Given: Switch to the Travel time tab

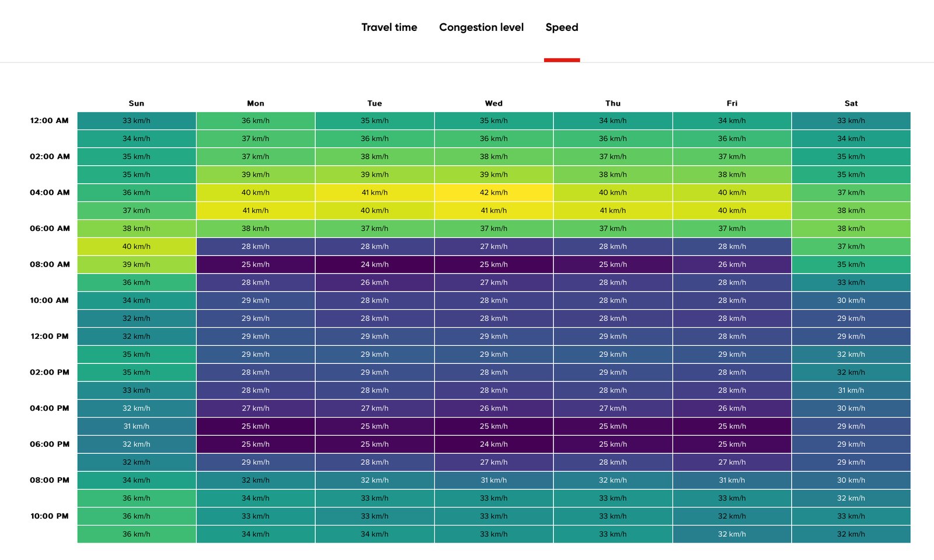Looking at the screenshot, I should 389,27.
